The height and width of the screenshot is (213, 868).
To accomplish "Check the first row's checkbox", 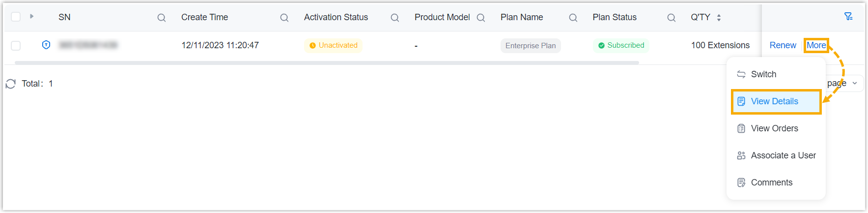I will point(16,46).
